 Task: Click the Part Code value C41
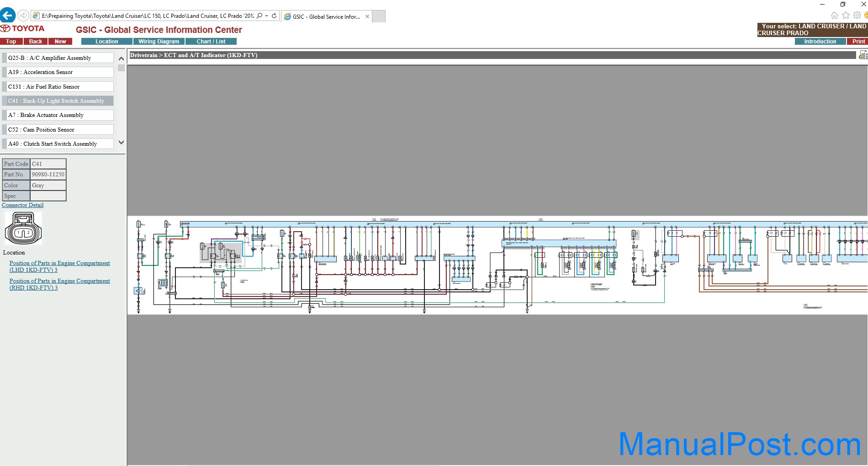48,164
